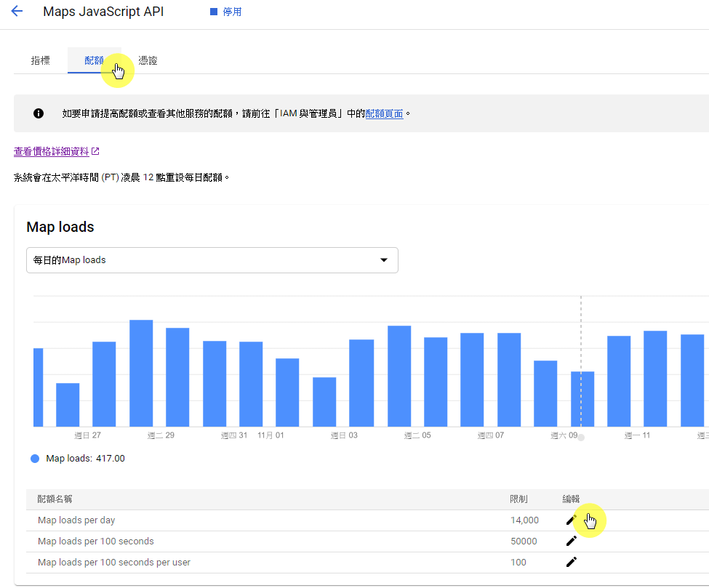Click the limit value 100
Image resolution: width=709 pixels, height=588 pixels.
[x=518, y=563]
